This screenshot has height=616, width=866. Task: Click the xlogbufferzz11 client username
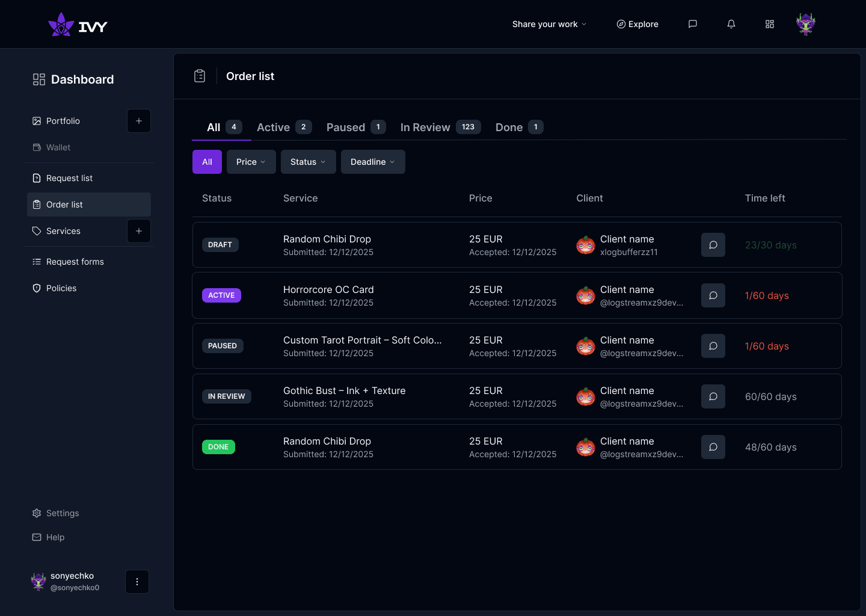pos(629,252)
